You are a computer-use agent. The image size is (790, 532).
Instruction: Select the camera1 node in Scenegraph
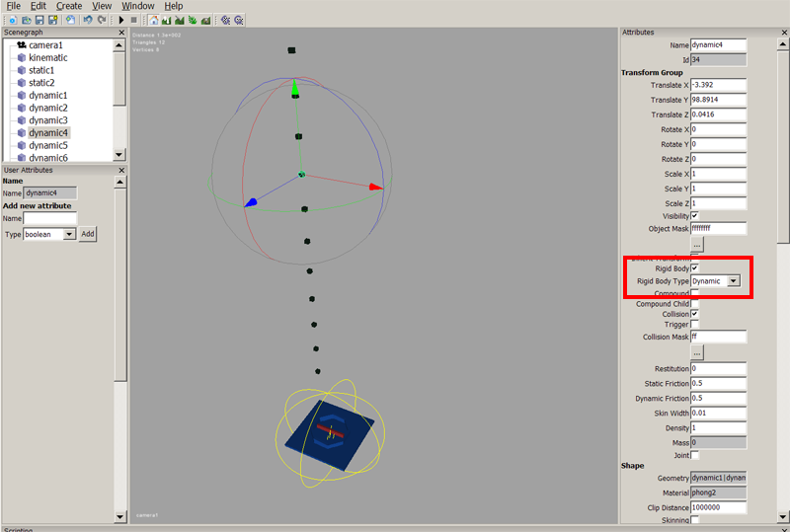tap(45, 45)
